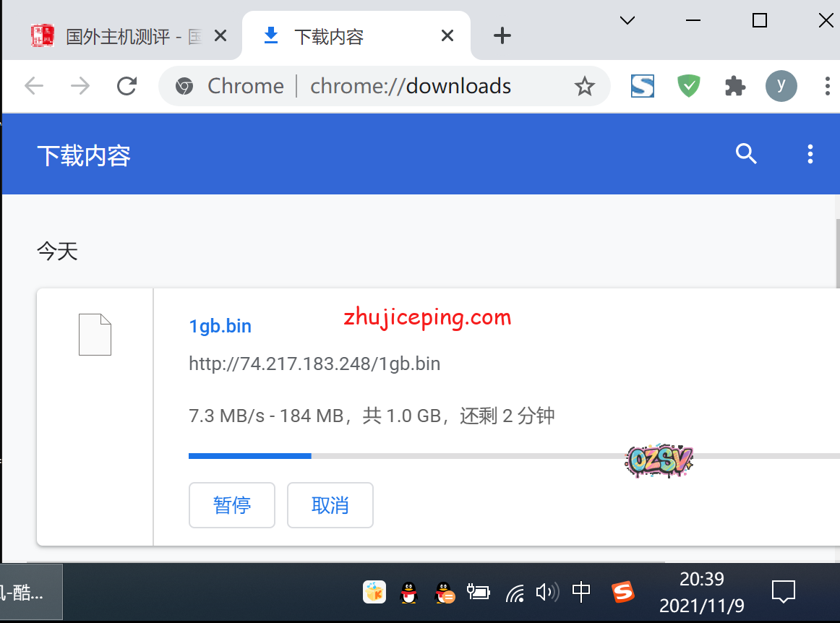840x623 pixels.
Task: Search downloads using the magnifier icon
Action: click(745, 154)
